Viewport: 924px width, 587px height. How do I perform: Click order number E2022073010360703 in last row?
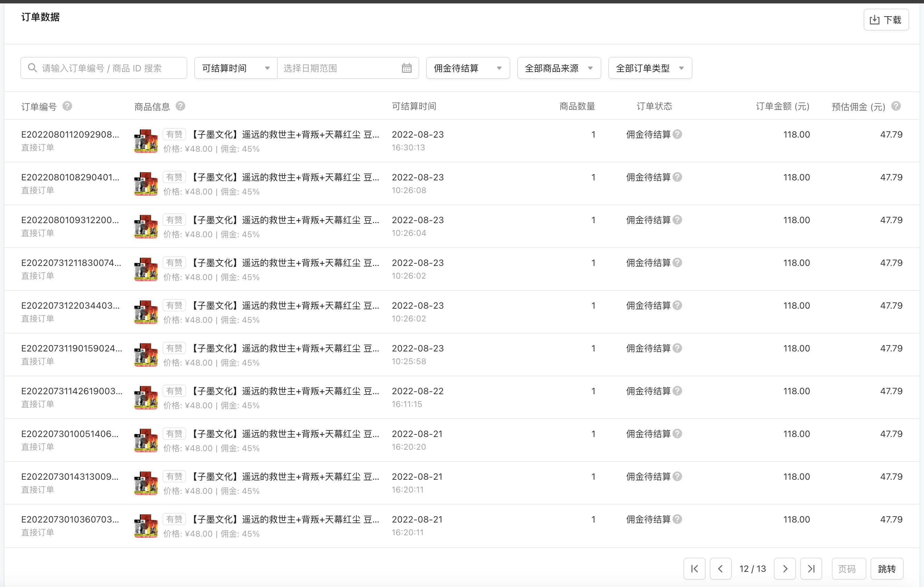[70, 519]
